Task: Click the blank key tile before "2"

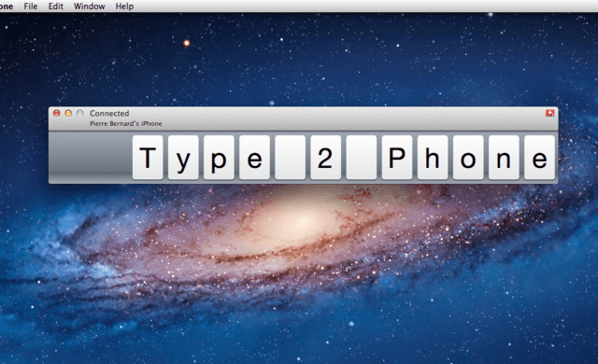Action: [291, 157]
